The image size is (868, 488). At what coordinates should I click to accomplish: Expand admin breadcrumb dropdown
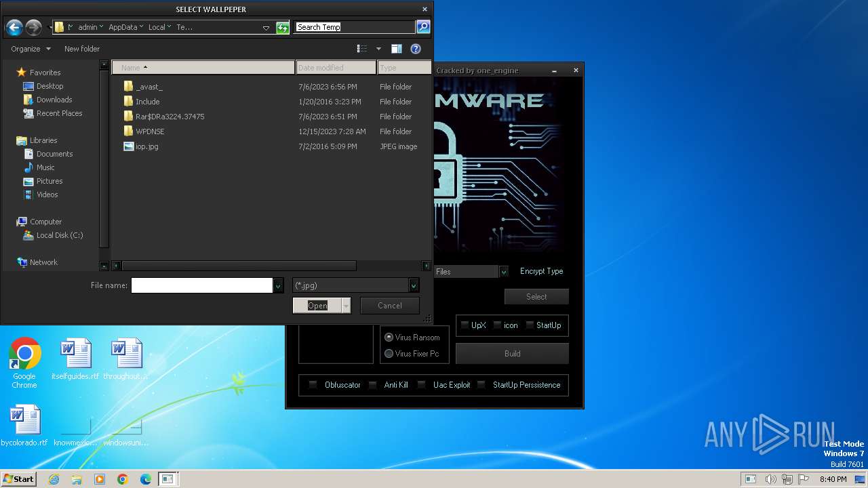point(101,27)
